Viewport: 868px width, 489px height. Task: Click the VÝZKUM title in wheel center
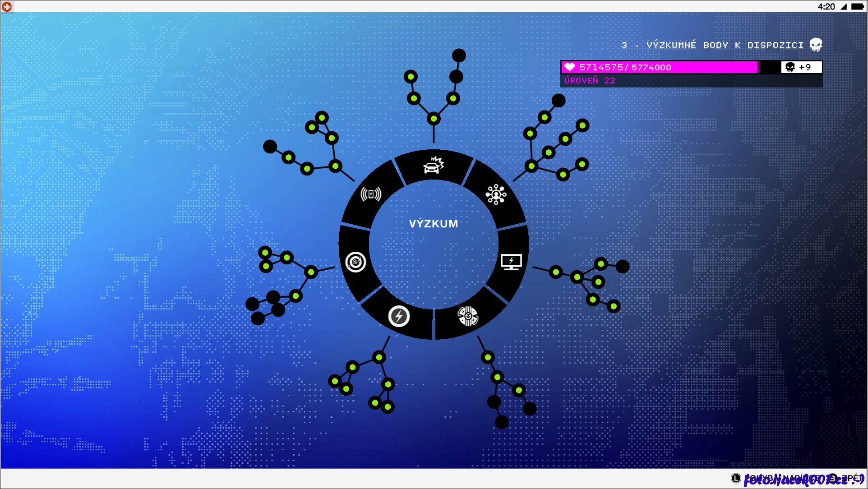tap(434, 224)
